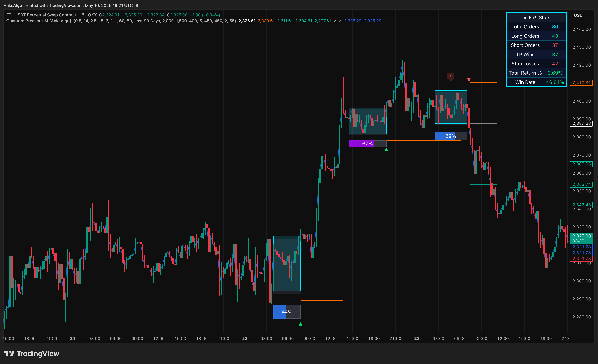Click the 2,353.74 price label

(x=581, y=184)
